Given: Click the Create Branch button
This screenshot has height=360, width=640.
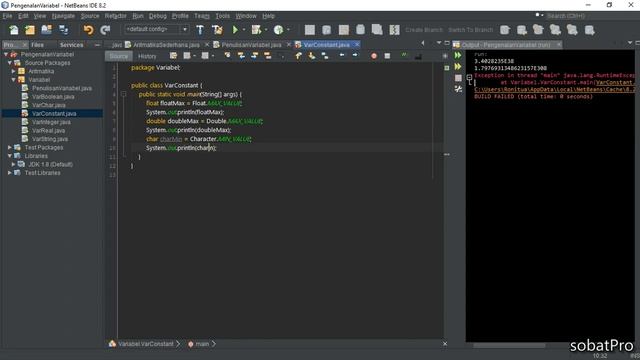Looking at the screenshot, I should click(424, 30).
